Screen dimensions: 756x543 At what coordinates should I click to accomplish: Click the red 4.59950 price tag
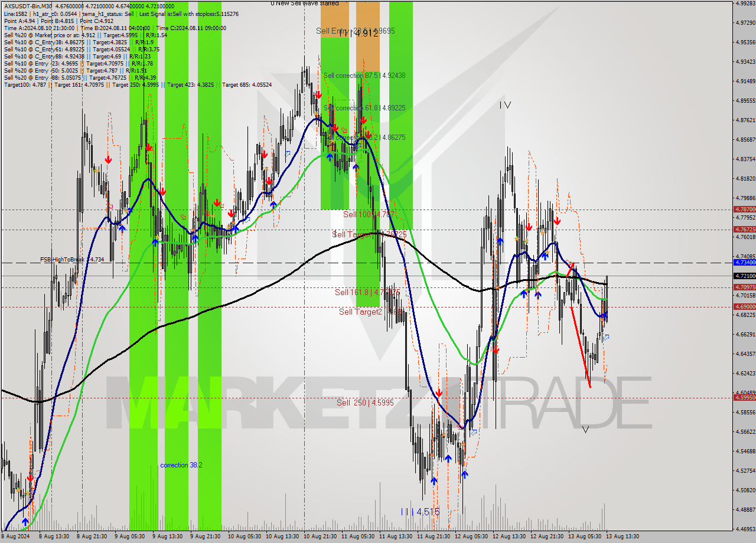click(x=744, y=397)
